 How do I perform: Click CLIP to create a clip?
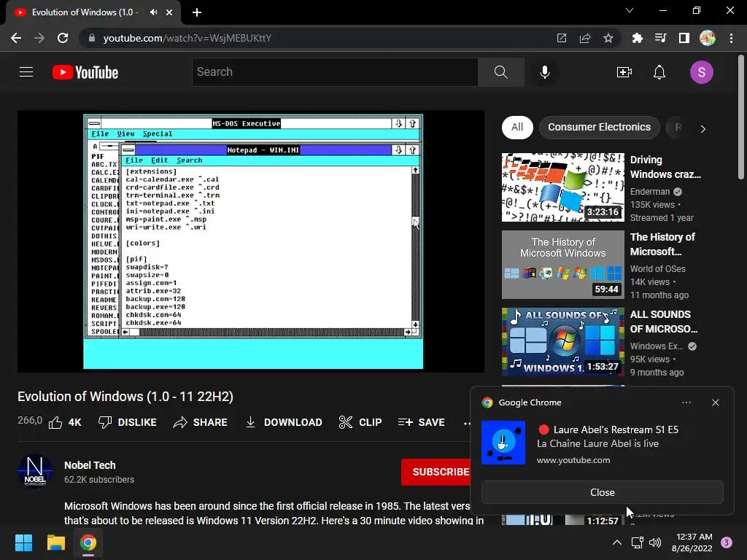pyautogui.click(x=360, y=422)
